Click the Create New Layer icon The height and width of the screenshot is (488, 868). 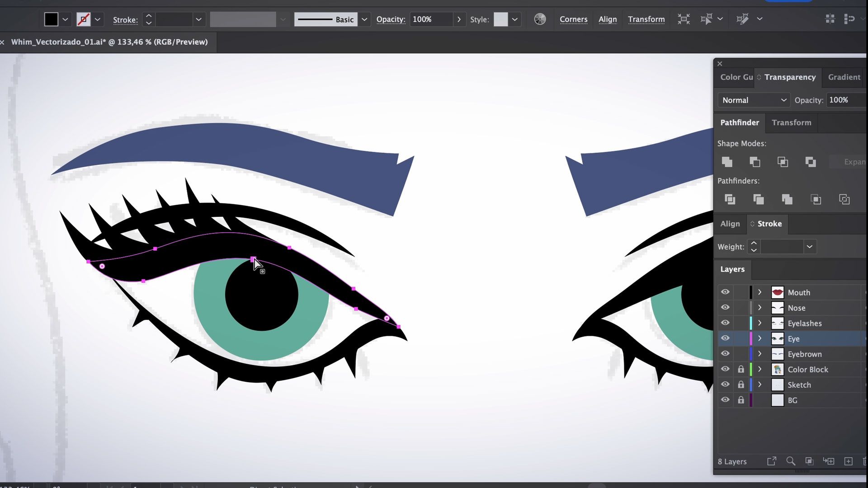tap(848, 461)
